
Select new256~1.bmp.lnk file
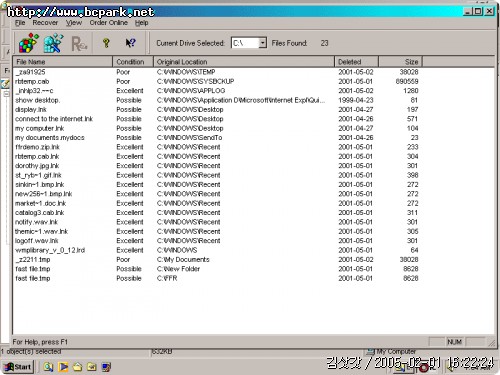44,194
